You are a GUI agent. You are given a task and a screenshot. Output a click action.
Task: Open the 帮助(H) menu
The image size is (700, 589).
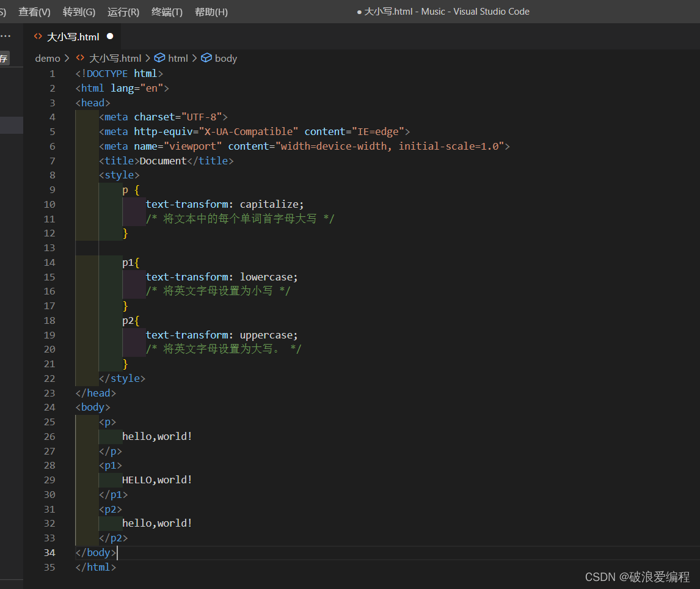tap(211, 12)
